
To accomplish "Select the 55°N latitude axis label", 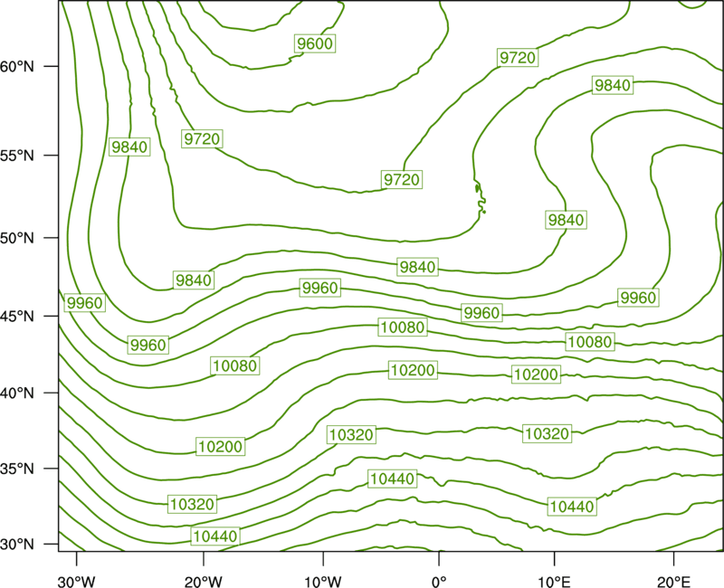I will (17, 156).
